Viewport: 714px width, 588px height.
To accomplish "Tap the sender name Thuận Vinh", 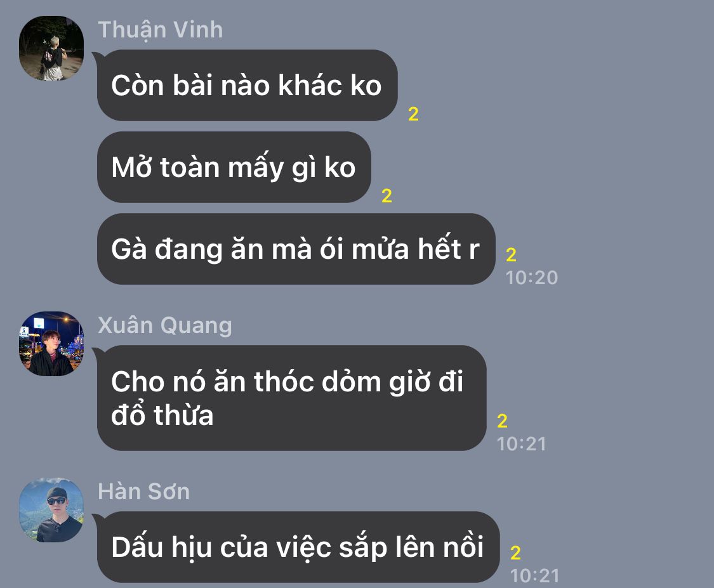I will coord(161,30).
